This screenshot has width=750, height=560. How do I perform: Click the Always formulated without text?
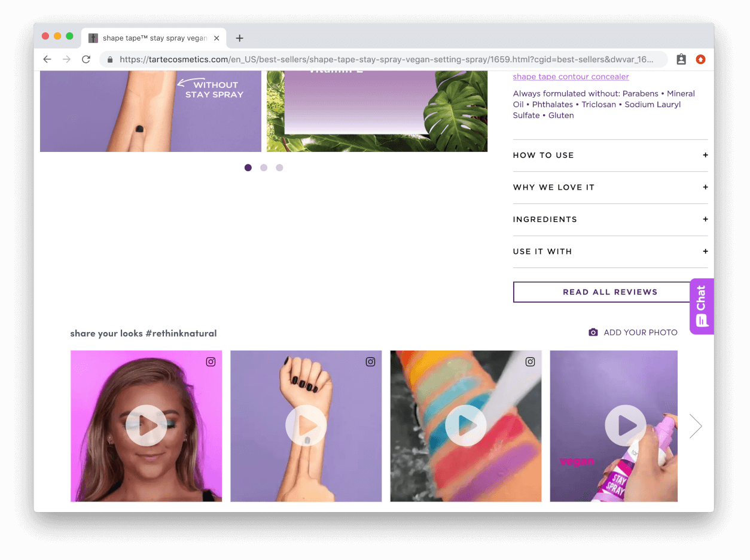tap(604, 105)
